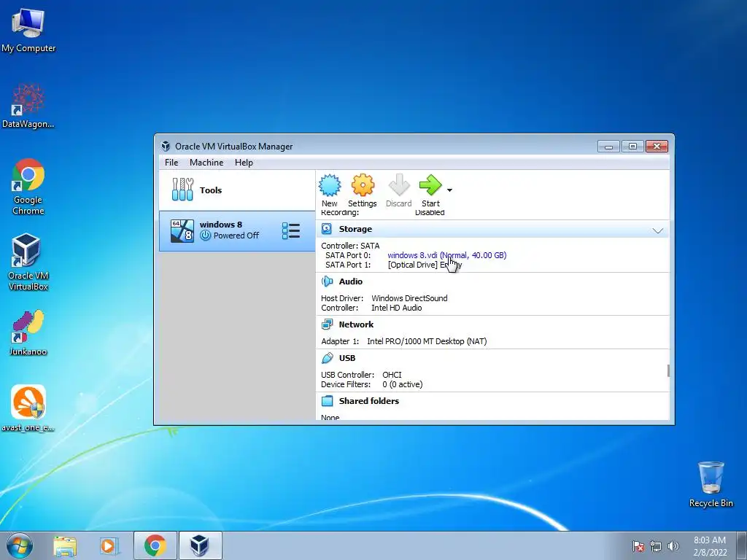Screen dimensions: 747x560
Task: Open the Machine menu
Action: point(206,163)
